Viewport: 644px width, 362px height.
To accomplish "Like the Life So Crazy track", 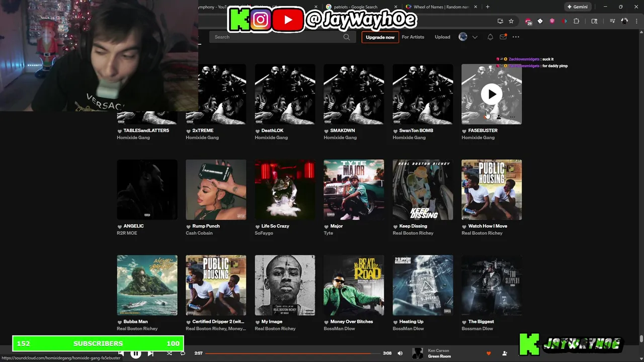I will point(258,226).
